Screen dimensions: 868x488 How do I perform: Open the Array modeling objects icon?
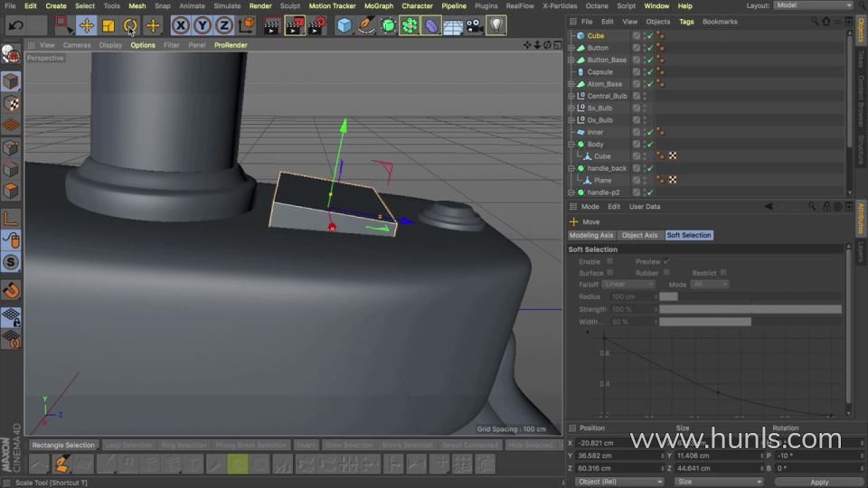click(x=410, y=25)
